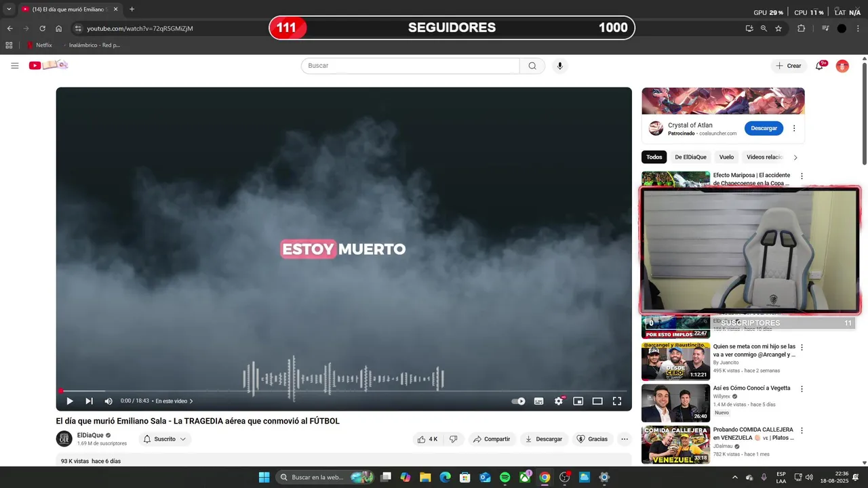Skip to the next video

point(89,401)
